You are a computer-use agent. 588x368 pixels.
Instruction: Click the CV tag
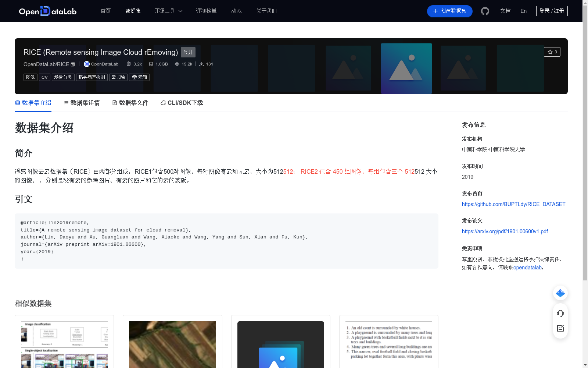pyautogui.click(x=44, y=77)
